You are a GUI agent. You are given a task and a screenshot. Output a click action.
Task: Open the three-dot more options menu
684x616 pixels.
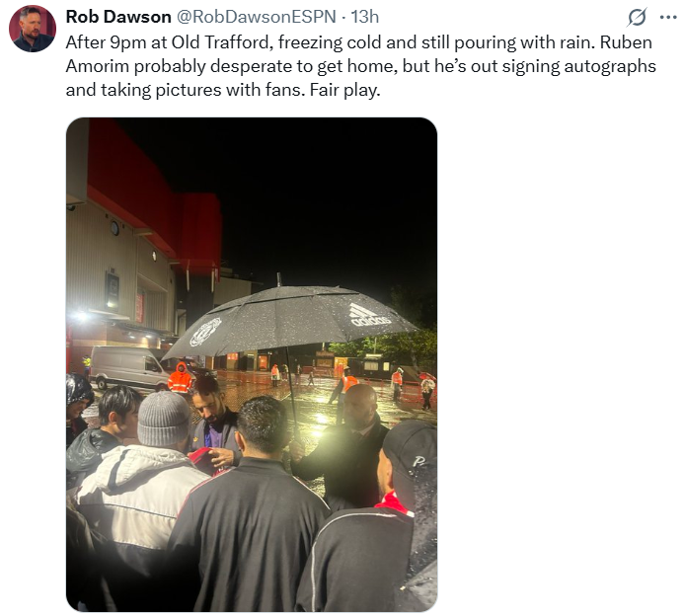point(668,18)
